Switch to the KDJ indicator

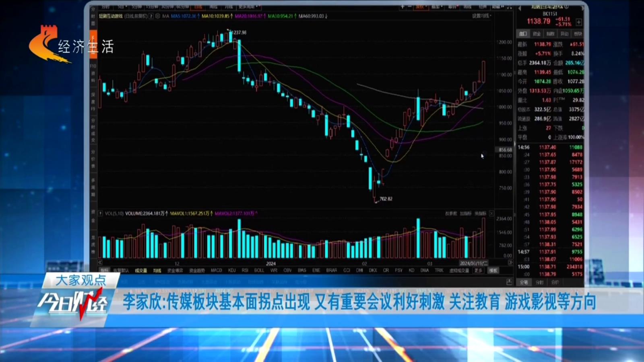tap(232, 270)
